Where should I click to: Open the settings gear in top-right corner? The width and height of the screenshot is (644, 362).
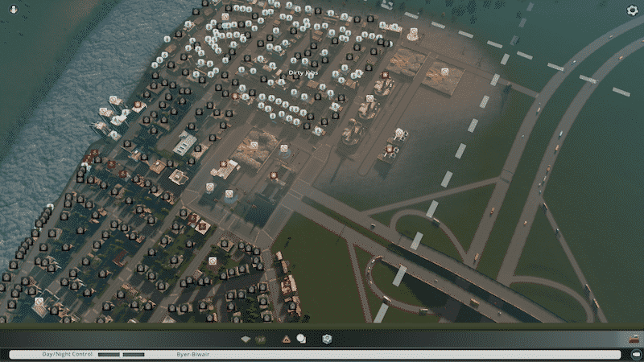pyautogui.click(x=632, y=10)
